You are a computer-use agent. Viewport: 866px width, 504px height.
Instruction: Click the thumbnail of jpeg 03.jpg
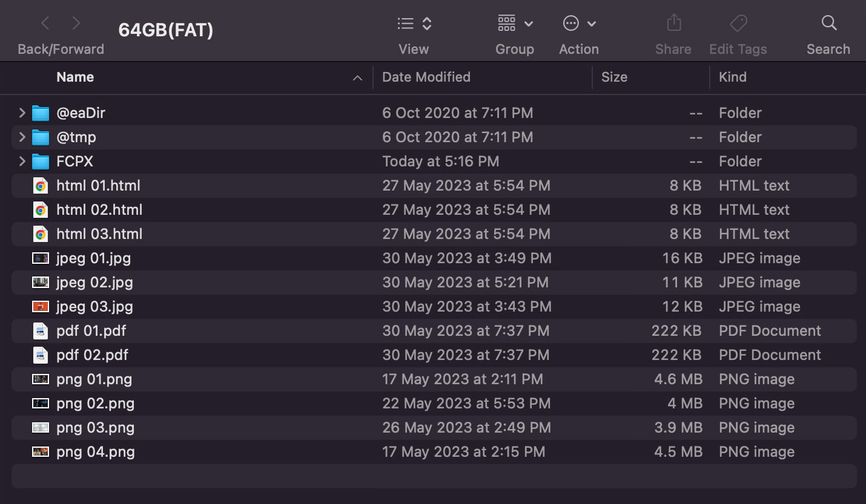[x=41, y=307]
